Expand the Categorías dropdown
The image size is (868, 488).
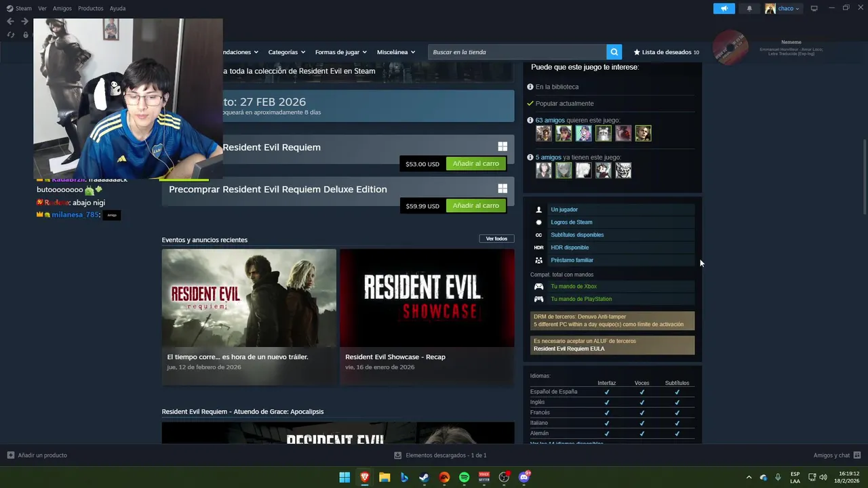coord(286,52)
